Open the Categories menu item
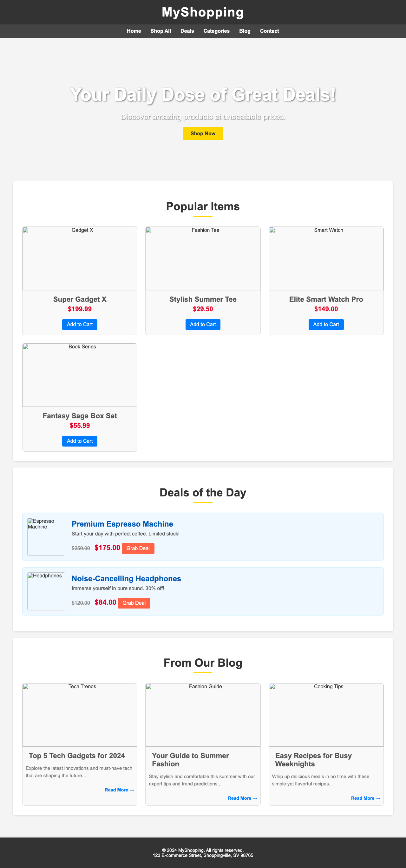The width and height of the screenshot is (406, 868). point(216,31)
